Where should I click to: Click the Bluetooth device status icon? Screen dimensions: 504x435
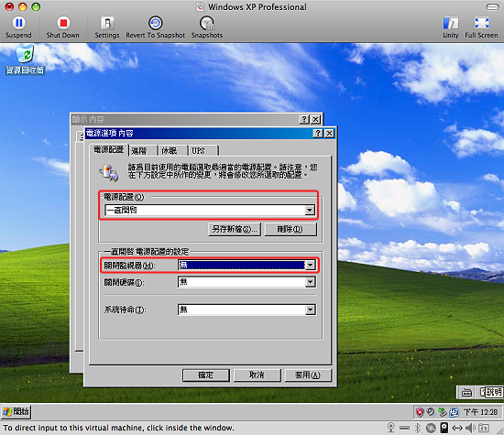point(418,428)
